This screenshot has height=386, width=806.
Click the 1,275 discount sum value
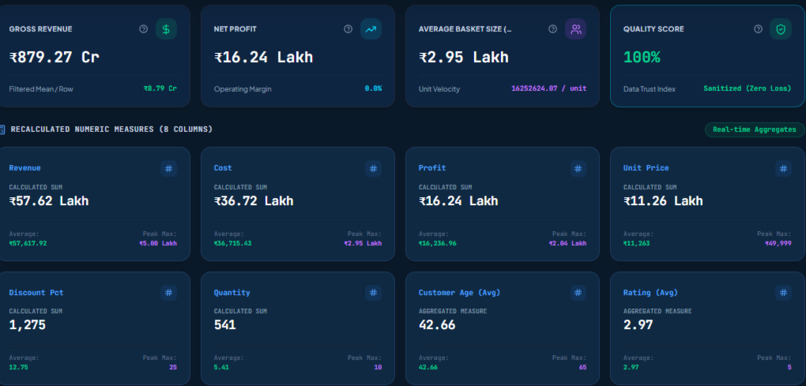27,325
